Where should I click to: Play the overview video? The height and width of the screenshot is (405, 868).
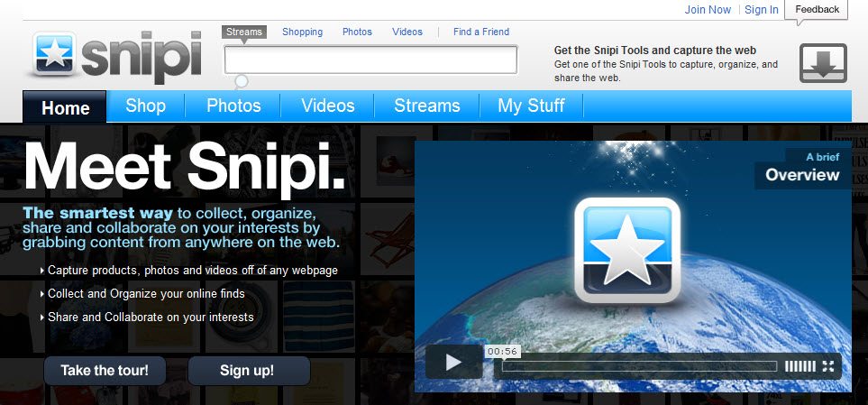[x=453, y=363]
